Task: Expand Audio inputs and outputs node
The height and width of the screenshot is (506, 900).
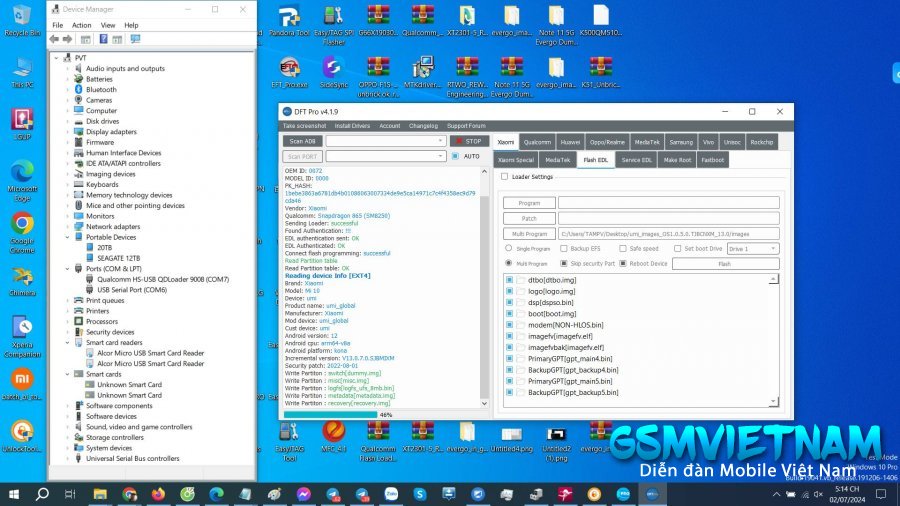Action: point(68,68)
